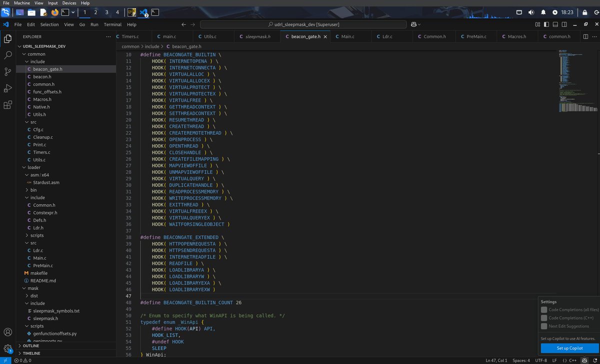Screen dimensions: 600x364
Task: Open the Manage gear icon
Action: click(x=8, y=349)
